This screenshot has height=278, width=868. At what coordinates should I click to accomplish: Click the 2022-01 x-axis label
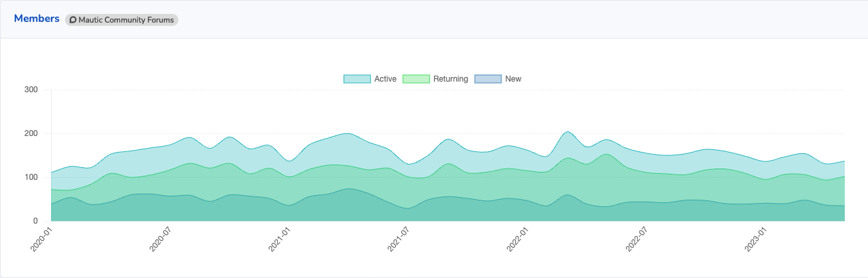518,240
